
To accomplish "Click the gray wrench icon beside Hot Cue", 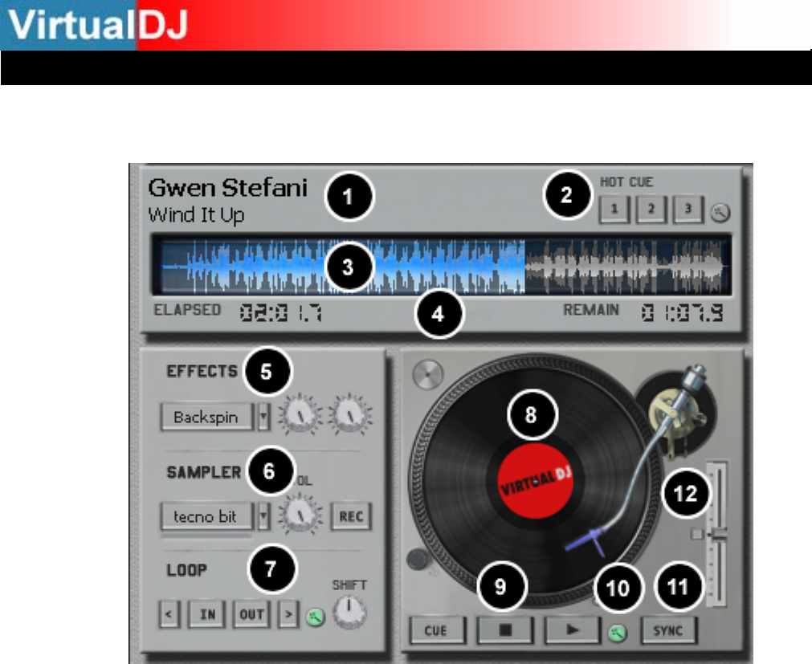I will [720, 212].
